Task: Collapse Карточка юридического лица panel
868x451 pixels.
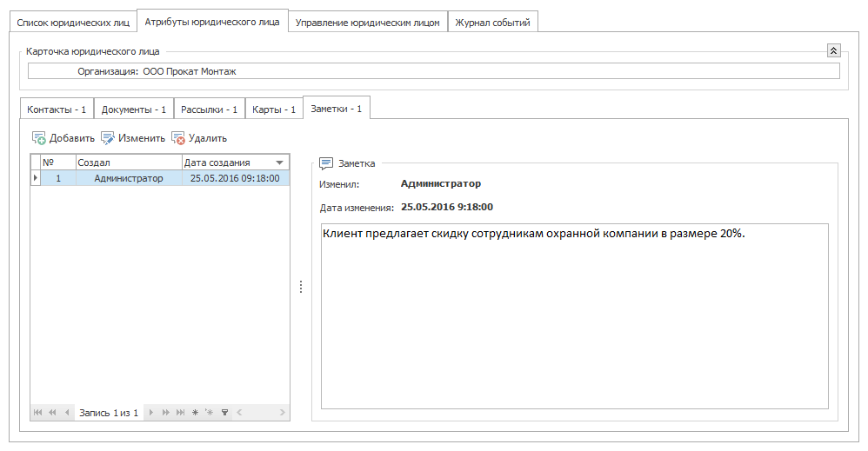Action: pyautogui.click(x=834, y=50)
